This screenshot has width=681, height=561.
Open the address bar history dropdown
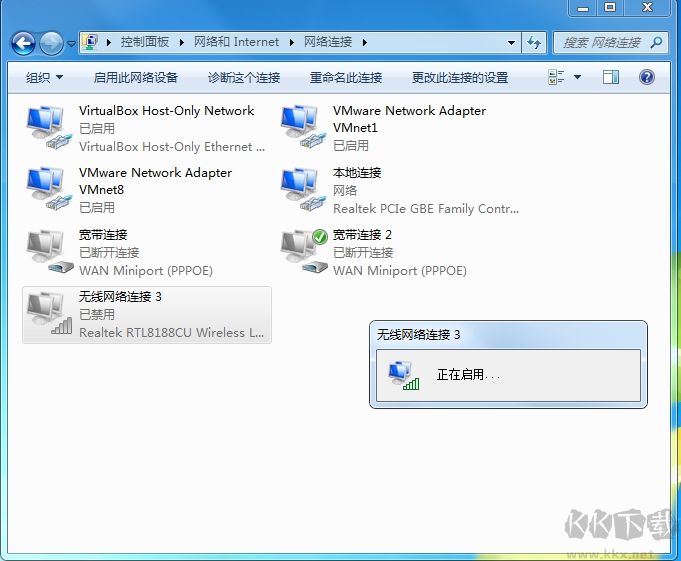coord(511,43)
